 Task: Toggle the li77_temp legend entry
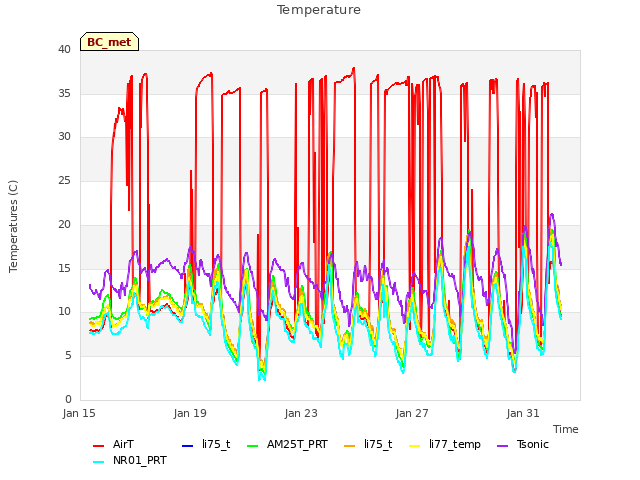click(x=445, y=444)
